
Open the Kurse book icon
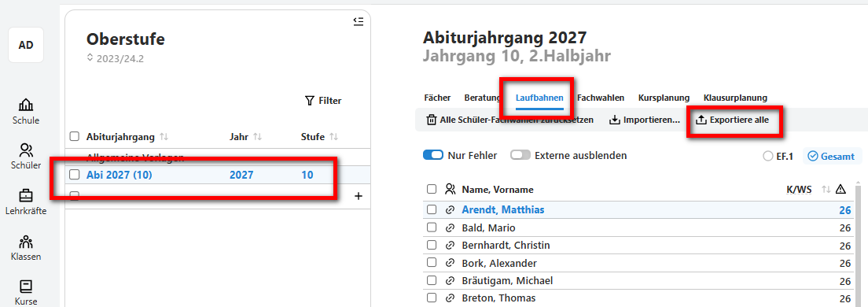25,287
